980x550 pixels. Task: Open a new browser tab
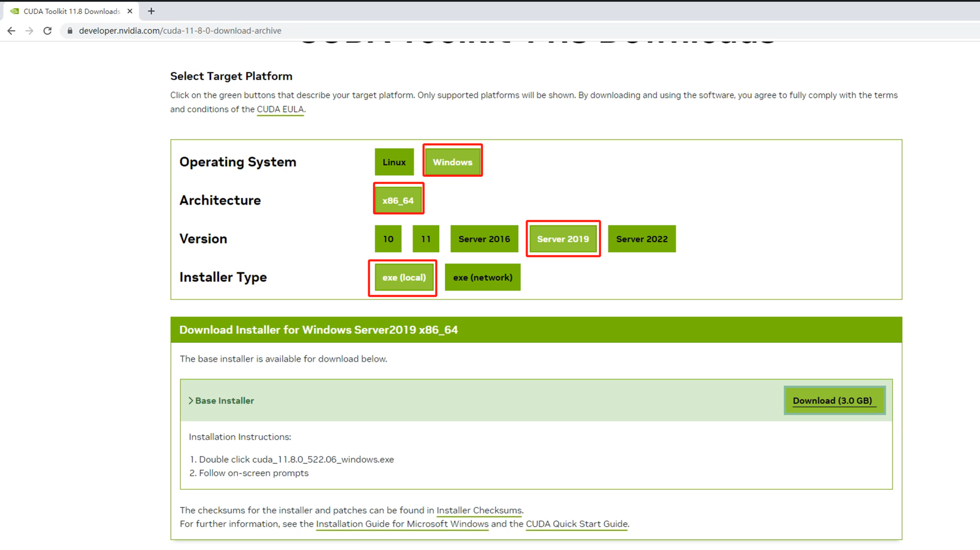click(x=151, y=11)
